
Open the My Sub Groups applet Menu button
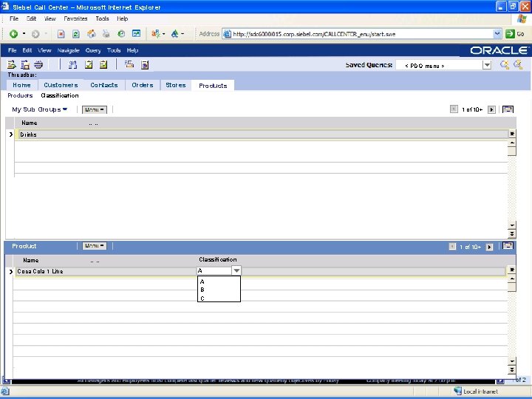[95, 109]
